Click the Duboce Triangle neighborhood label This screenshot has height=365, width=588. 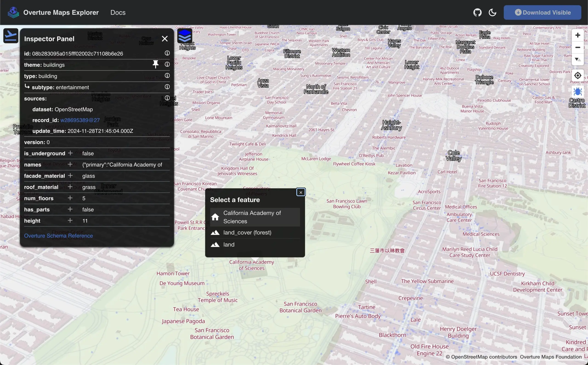click(484, 80)
